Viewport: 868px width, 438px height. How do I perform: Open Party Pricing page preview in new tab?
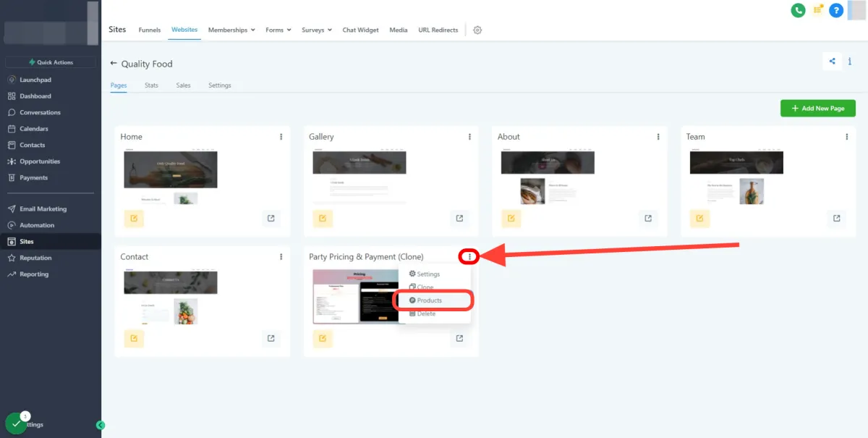[x=459, y=338]
